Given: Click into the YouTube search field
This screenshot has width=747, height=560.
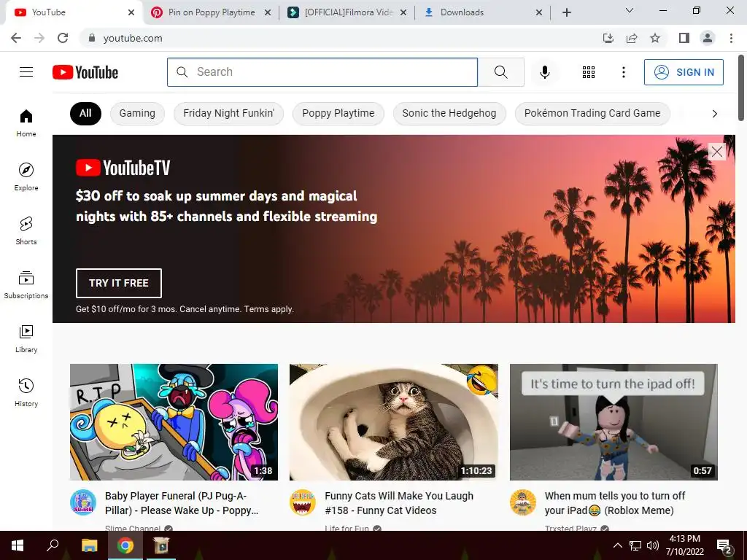Looking at the screenshot, I should point(322,72).
